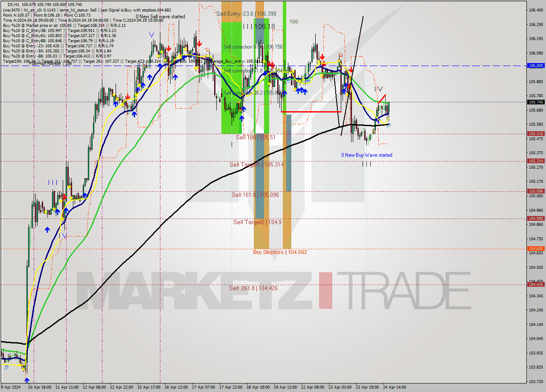Click the red 105.510 price tag
Image resolution: width=546 pixels, height=392 pixels.
point(536,133)
